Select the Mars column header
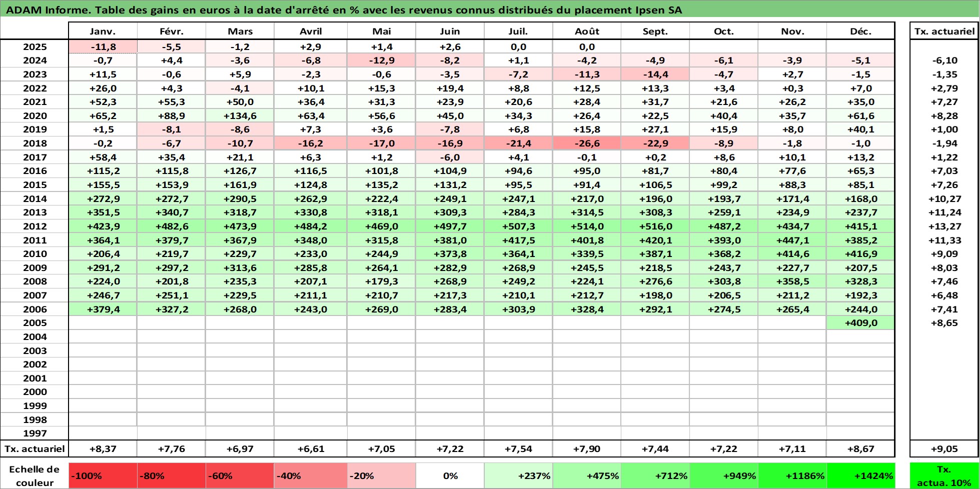 [240, 31]
